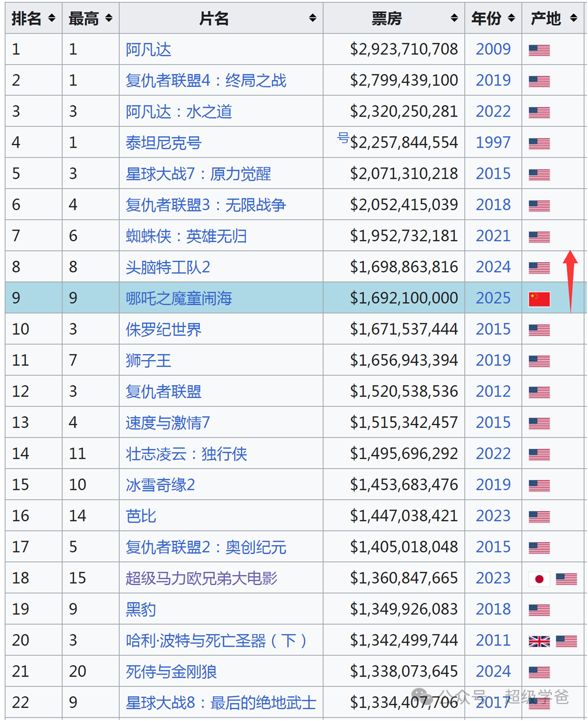Open 冰雪奇缘2 link

(x=160, y=485)
